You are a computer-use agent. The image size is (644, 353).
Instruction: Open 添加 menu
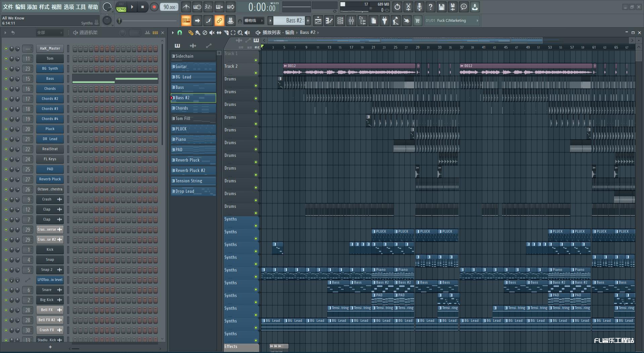click(x=32, y=7)
